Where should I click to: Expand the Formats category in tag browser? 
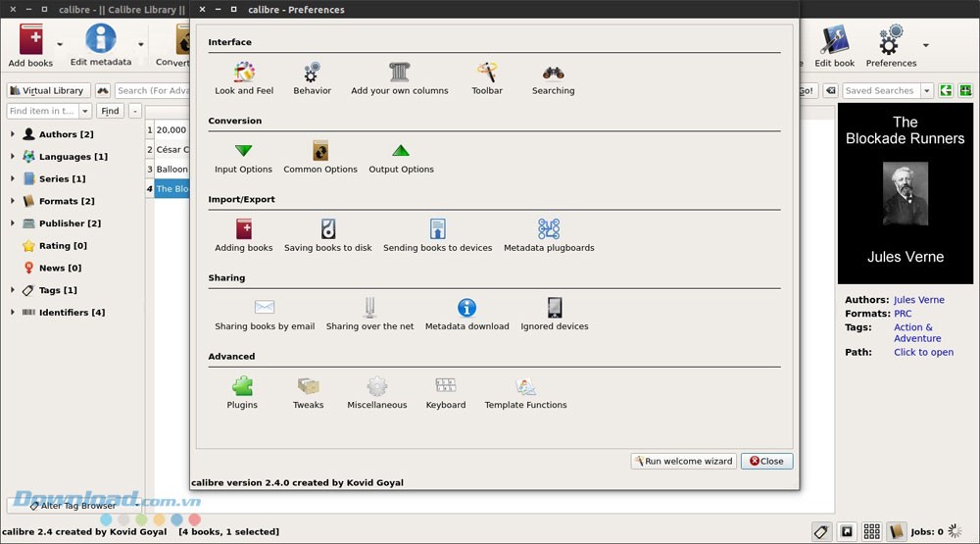coord(12,201)
